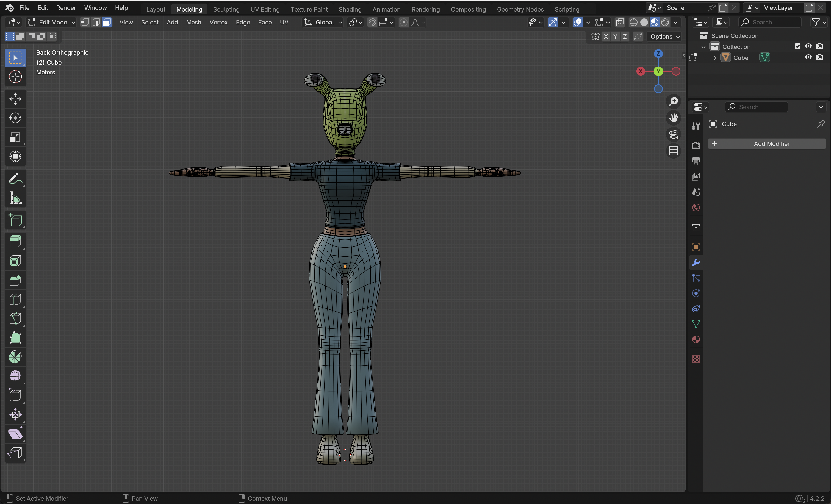This screenshot has width=831, height=504.
Task: Select the Spin tool
Action: pos(15,357)
